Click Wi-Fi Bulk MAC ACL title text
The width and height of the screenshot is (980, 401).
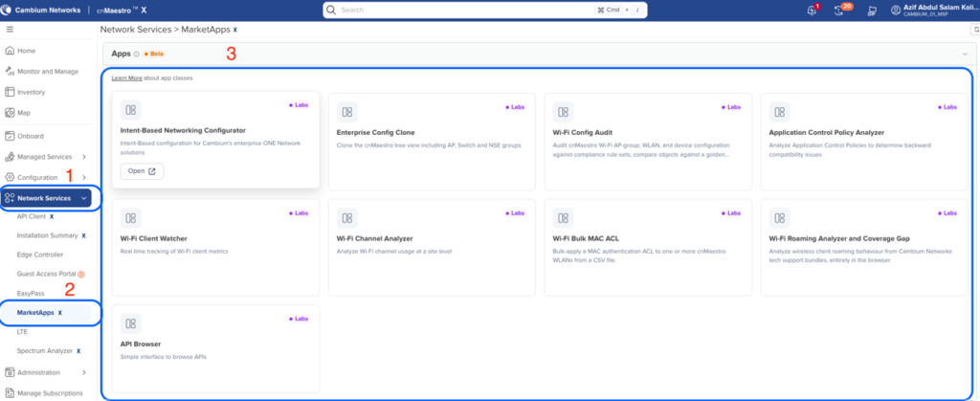coord(586,238)
